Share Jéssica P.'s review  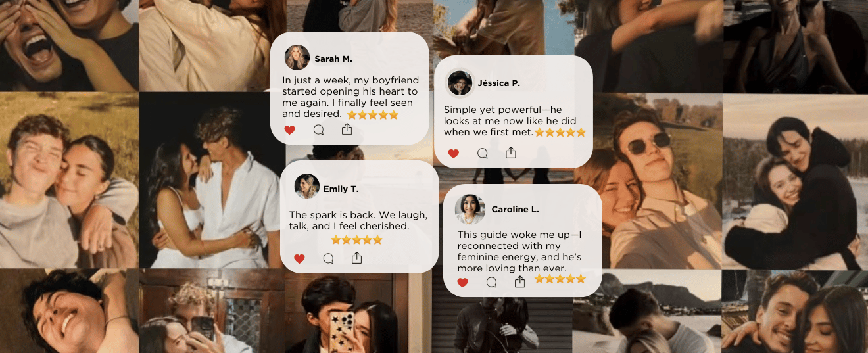coord(511,153)
